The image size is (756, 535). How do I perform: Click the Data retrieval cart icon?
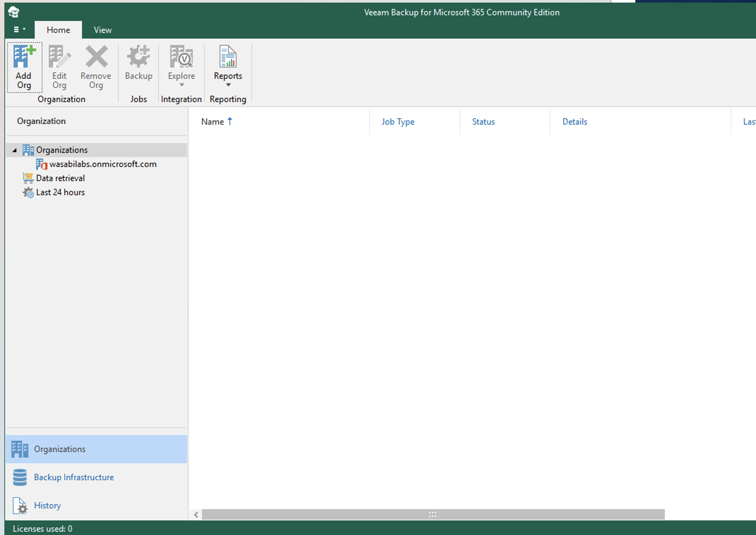pyautogui.click(x=28, y=178)
